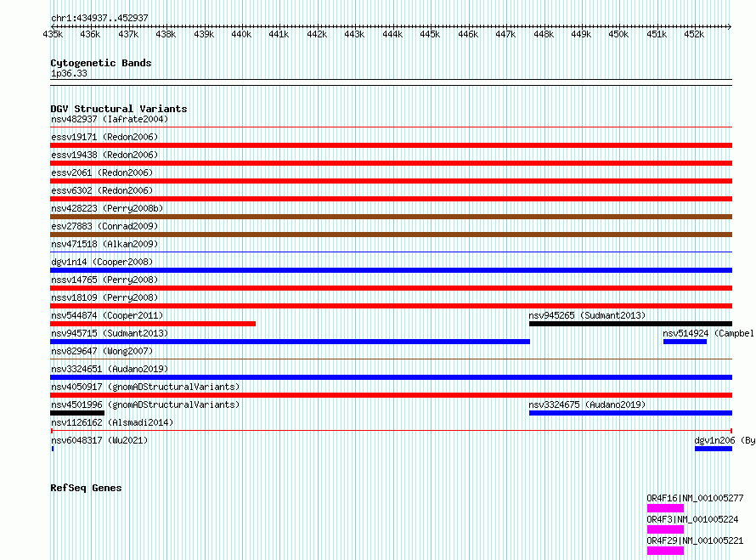Click the 1p36.33 band label

[x=69, y=73]
